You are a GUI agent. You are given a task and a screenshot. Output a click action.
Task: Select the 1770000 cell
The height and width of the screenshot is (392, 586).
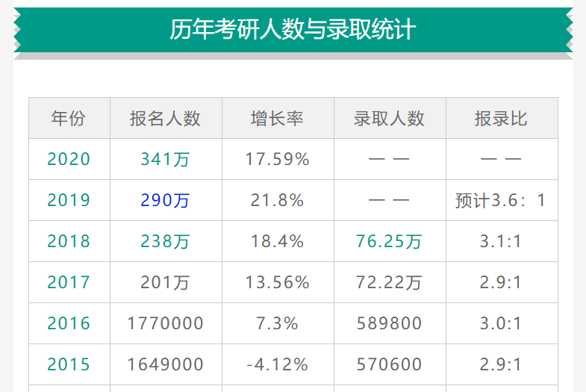click(x=165, y=323)
